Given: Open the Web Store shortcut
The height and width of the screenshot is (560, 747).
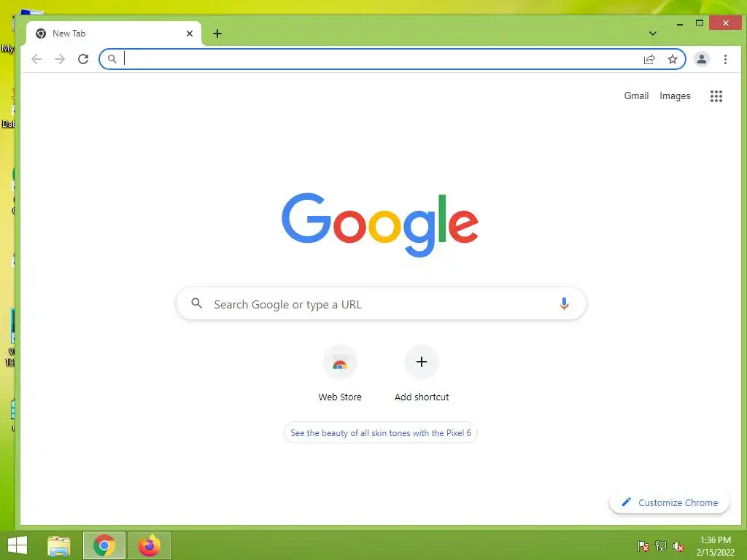Looking at the screenshot, I should point(340,374).
